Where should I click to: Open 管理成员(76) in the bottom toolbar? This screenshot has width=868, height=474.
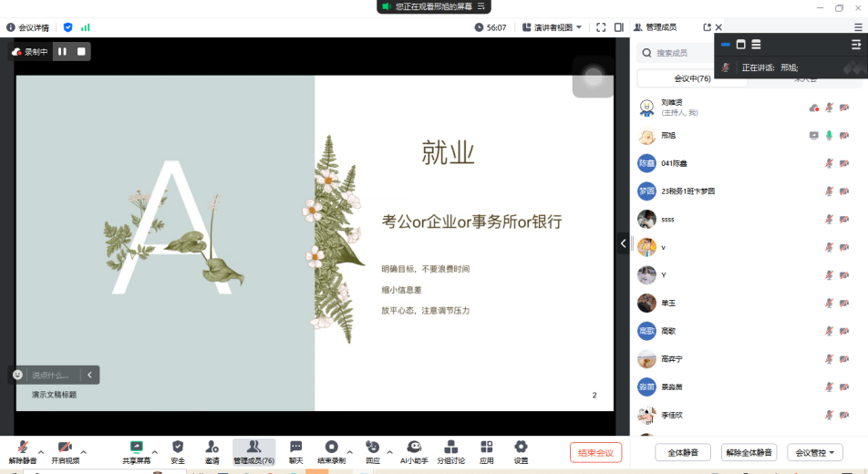point(253,450)
